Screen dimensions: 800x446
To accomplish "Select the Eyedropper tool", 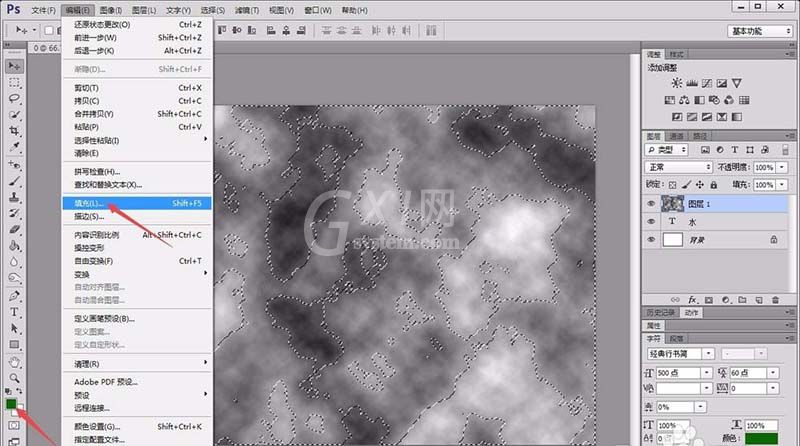I will pyautogui.click(x=14, y=147).
